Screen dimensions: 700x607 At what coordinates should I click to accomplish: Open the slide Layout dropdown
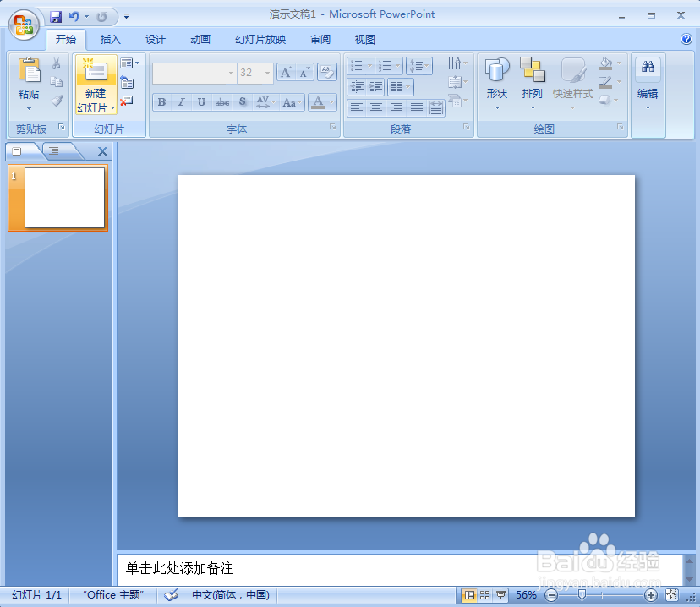coord(129,63)
